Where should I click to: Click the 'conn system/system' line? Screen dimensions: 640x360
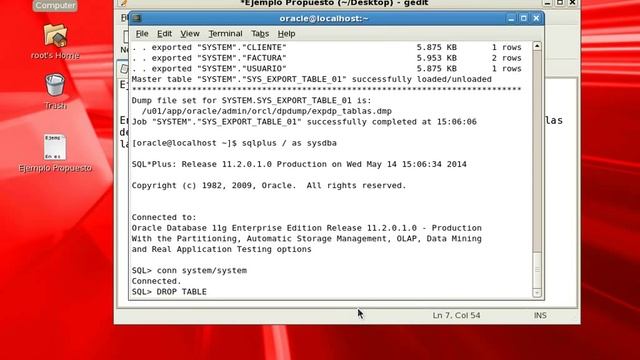(189, 271)
